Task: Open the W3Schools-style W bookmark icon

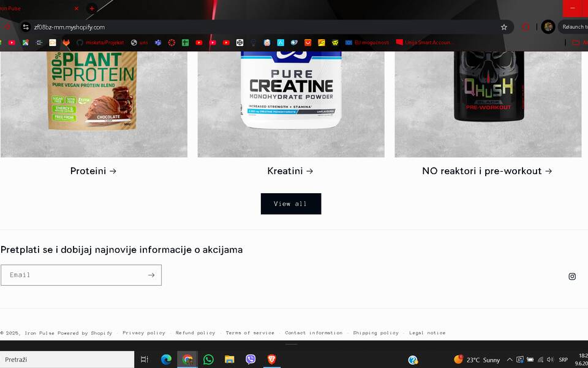Action: click(x=335, y=42)
